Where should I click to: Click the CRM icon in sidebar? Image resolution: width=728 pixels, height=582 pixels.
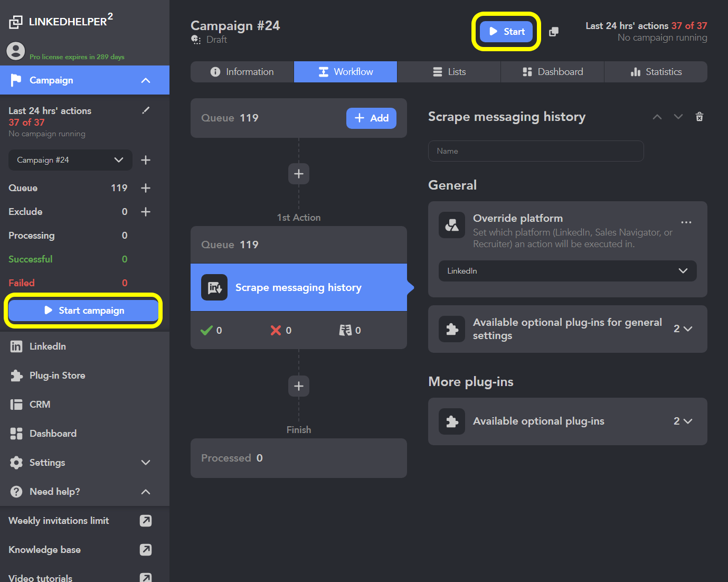pyautogui.click(x=16, y=405)
